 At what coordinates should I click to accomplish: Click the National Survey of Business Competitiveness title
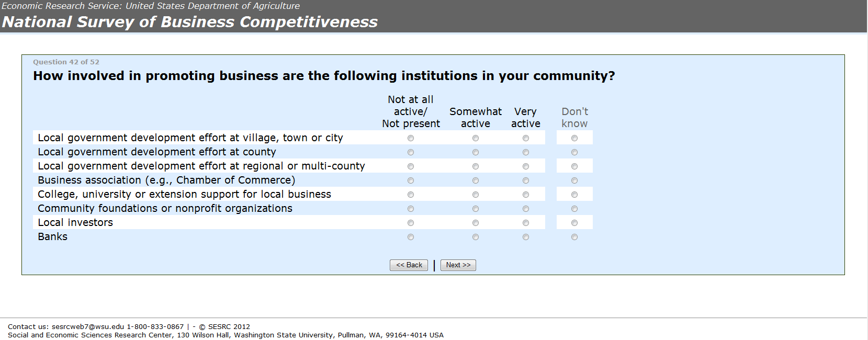tap(190, 22)
